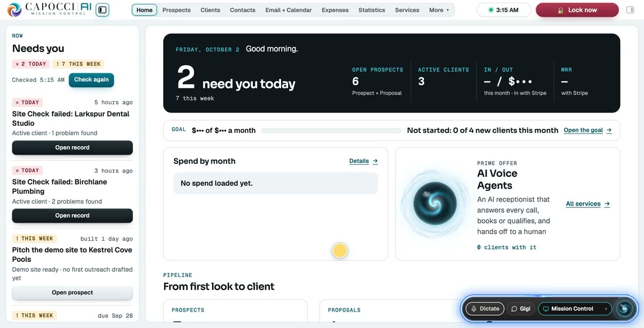Open the Home tab
644x328 pixels.
[145, 10]
